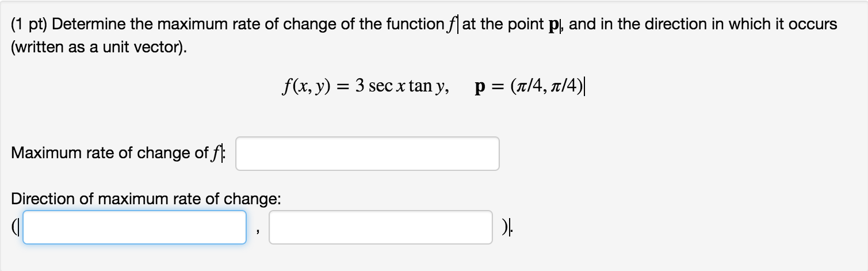
Task: Click the "(1 pt)" point value text
Action: pyautogui.click(x=30, y=25)
